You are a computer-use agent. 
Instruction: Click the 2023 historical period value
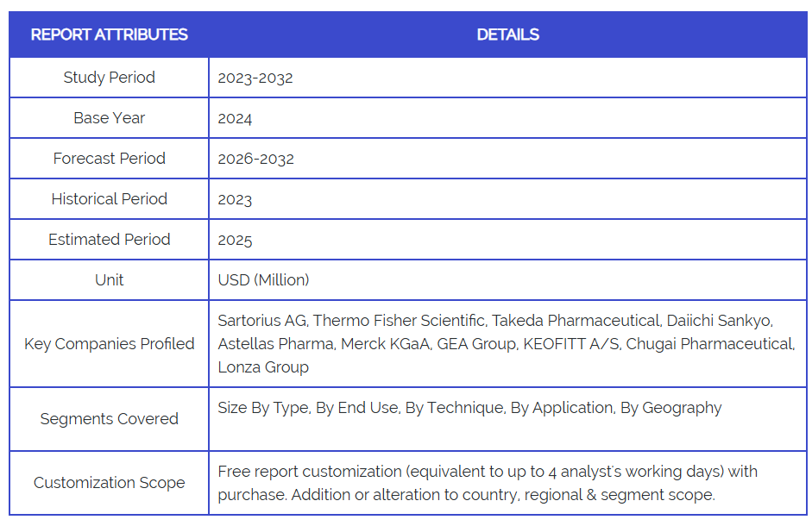point(235,199)
